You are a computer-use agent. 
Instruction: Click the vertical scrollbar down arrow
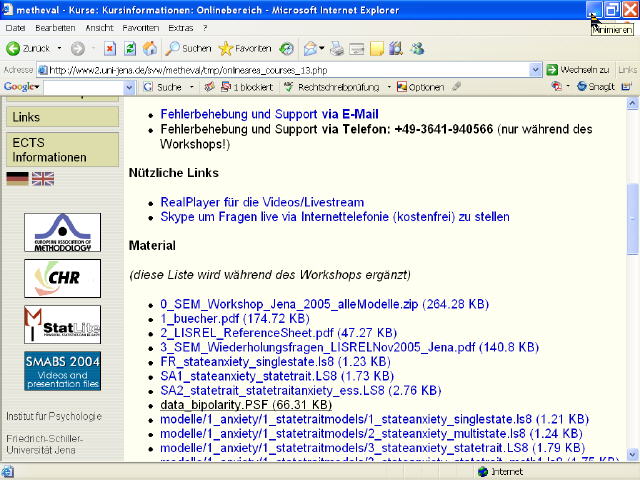[632, 454]
